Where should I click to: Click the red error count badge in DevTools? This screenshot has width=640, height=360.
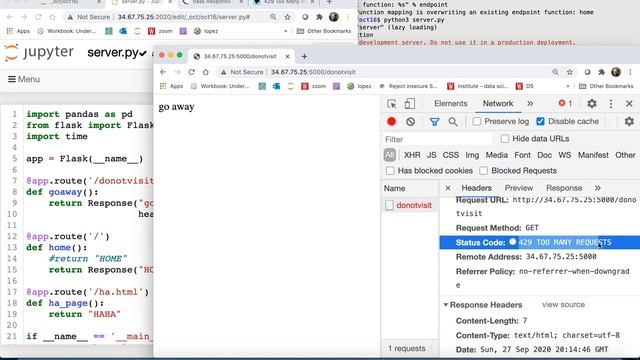pos(565,103)
